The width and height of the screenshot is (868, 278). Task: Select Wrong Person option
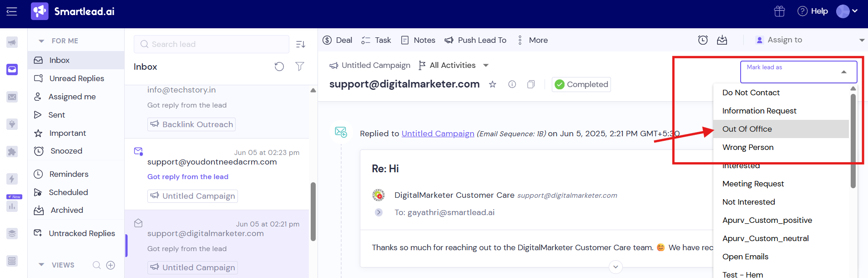781,147
